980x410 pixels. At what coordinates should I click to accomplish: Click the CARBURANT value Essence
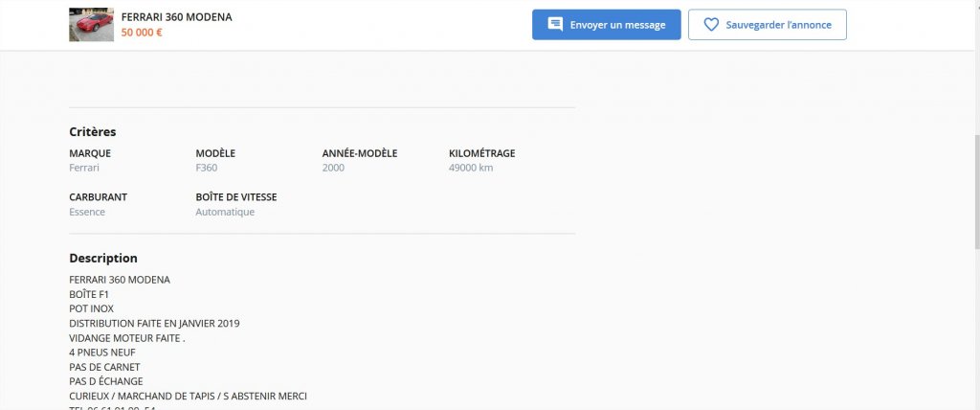coord(87,212)
